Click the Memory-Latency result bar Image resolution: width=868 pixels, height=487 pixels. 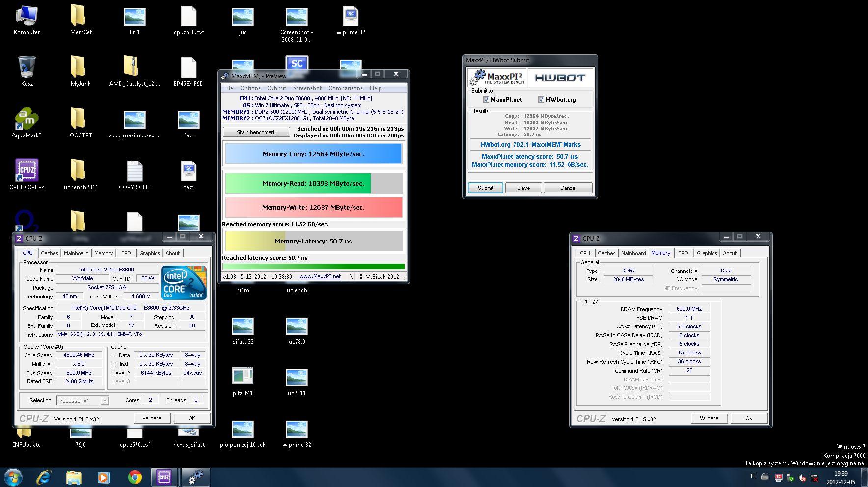pyautogui.click(x=313, y=241)
